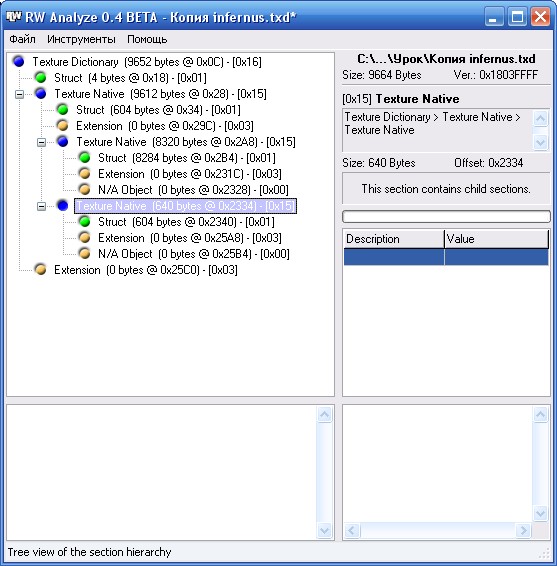Click blue icon of Texture Native 8320 bytes
The image size is (557, 566).
[63, 142]
